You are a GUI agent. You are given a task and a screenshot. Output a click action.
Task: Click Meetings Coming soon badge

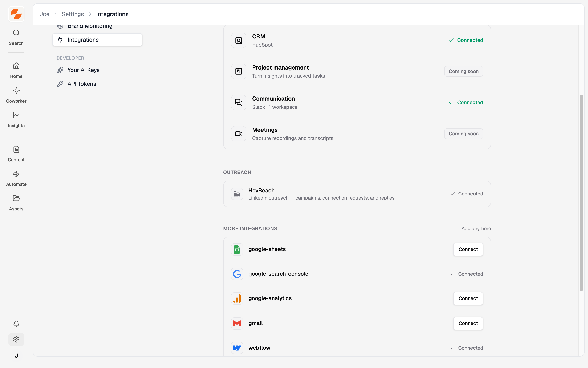(464, 134)
